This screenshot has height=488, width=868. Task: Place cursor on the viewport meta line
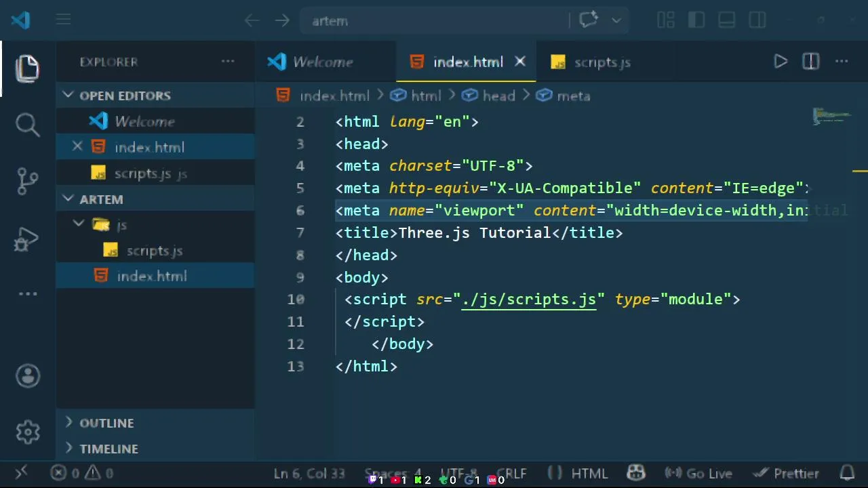(x=572, y=211)
